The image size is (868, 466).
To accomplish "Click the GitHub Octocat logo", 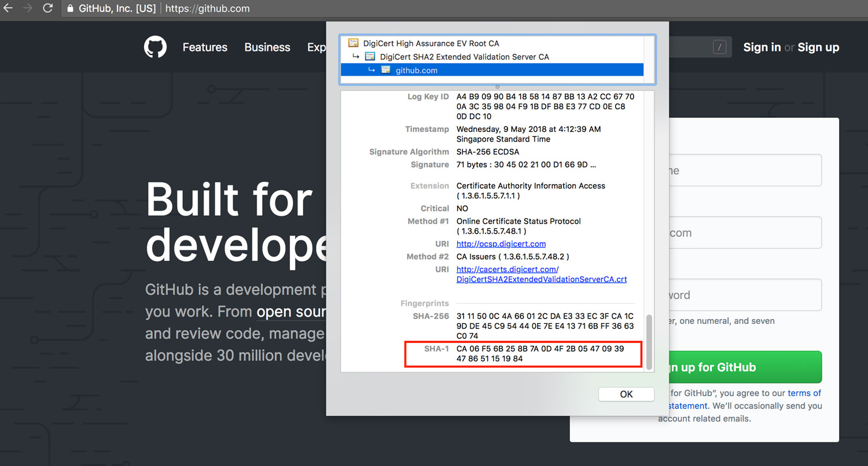I will [155, 47].
